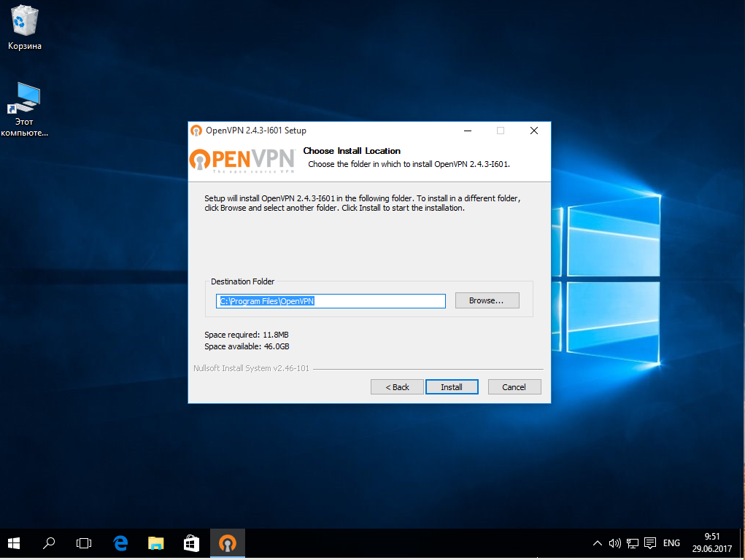Click the 'Space available: 46.0GB' text
The height and width of the screenshot is (560, 745).
click(x=247, y=347)
